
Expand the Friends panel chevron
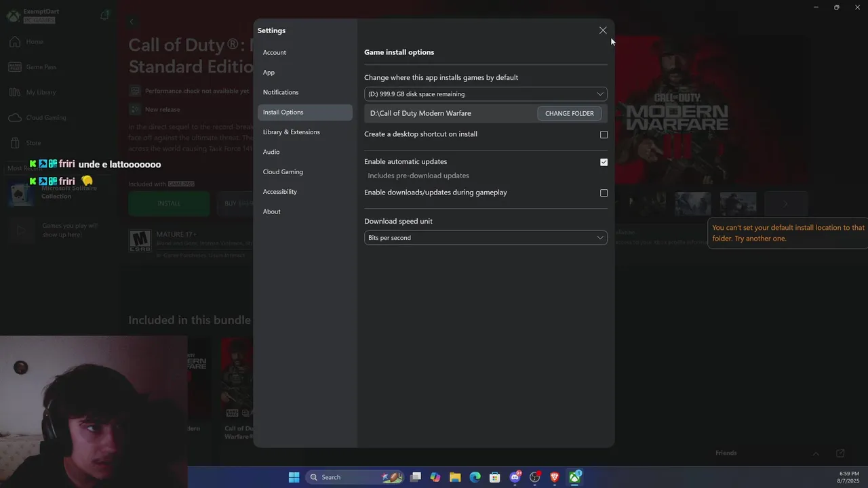[816, 453]
